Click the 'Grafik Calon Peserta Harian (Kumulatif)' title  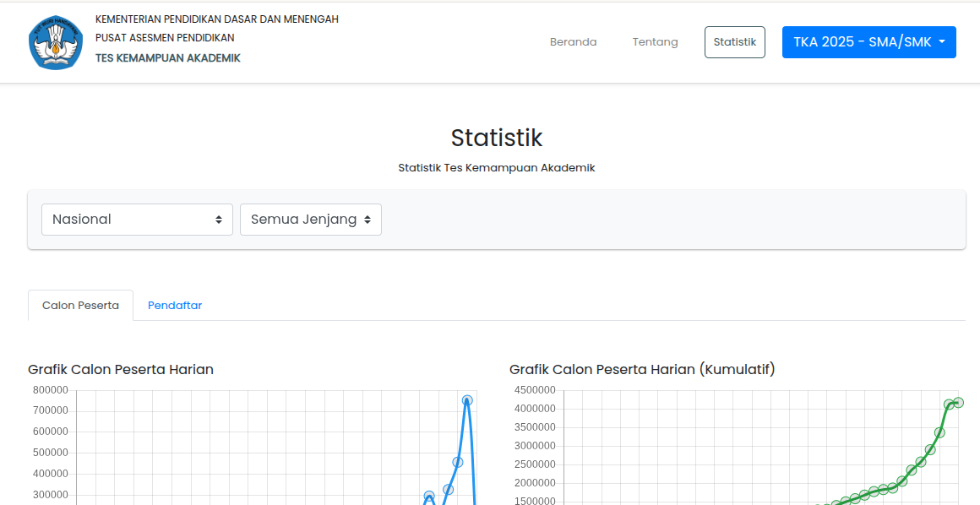[643, 369]
